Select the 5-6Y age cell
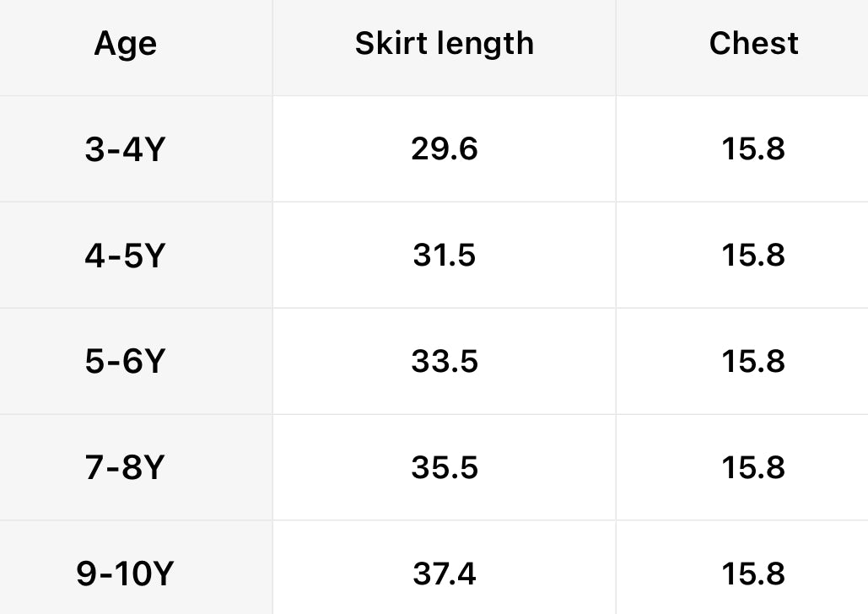 (x=125, y=362)
